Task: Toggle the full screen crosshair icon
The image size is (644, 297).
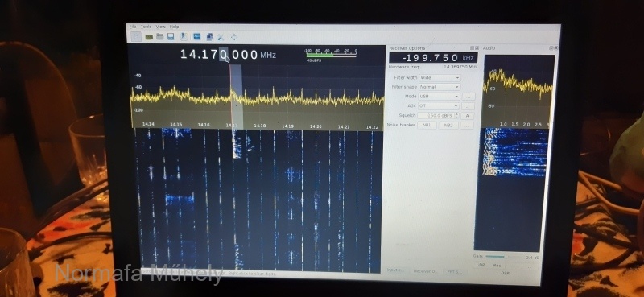Action: click(234, 37)
